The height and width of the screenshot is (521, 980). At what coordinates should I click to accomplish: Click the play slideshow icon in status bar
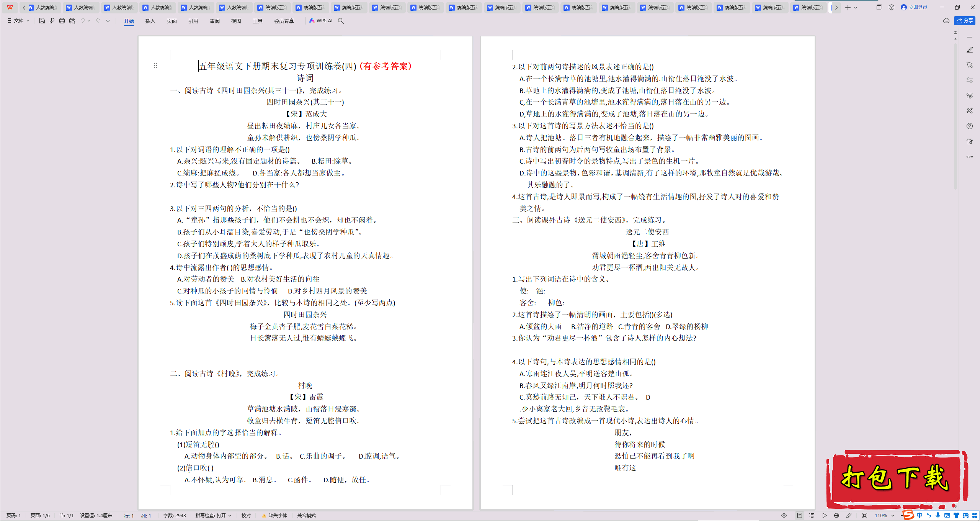point(824,516)
